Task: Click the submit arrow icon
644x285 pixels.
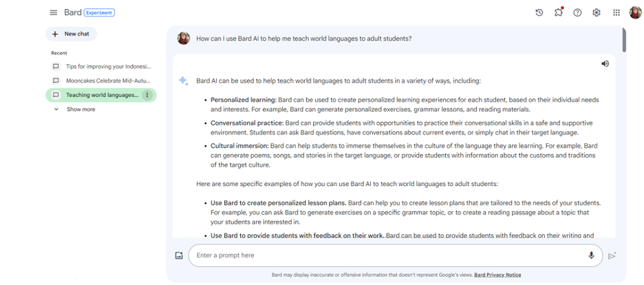Action: [612, 256]
